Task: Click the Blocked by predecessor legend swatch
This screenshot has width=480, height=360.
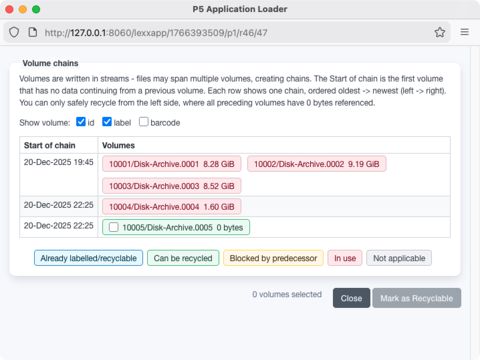Action: tap(273, 258)
